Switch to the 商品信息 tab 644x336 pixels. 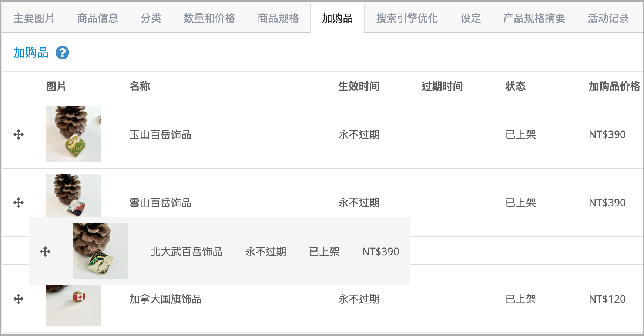click(x=97, y=18)
